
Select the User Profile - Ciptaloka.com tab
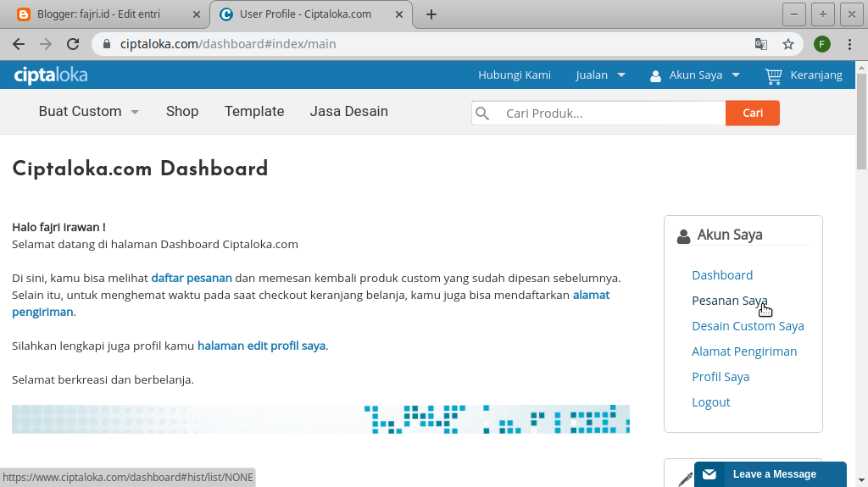pyautogui.click(x=310, y=14)
